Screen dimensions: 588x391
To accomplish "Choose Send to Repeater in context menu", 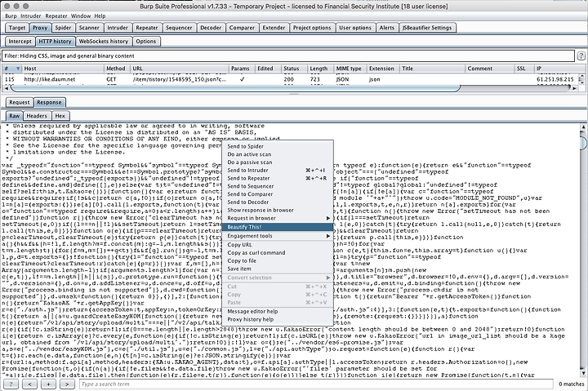I will click(278, 178).
